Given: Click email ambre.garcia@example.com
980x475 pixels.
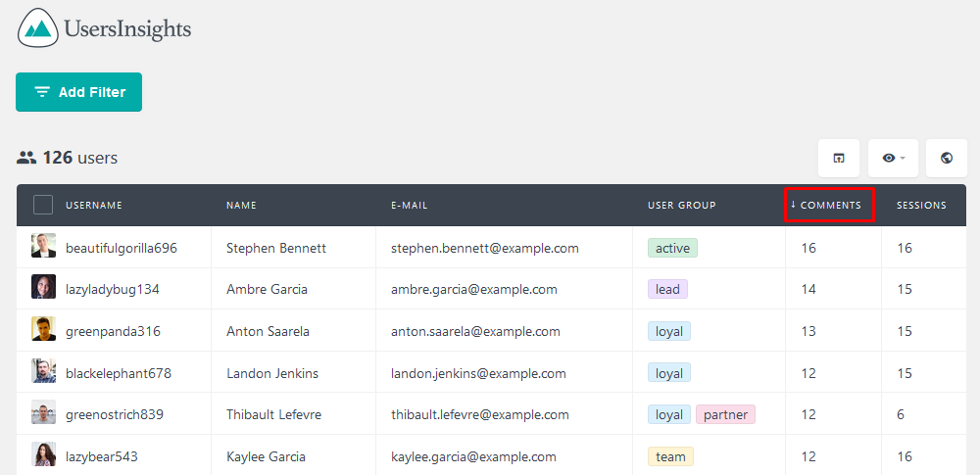Looking at the screenshot, I should (x=474, y=289).
